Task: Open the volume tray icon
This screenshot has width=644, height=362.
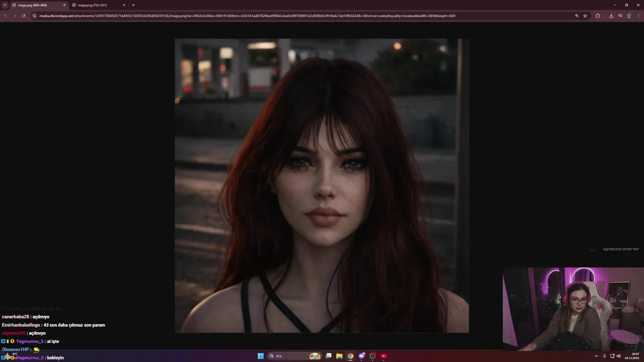Action: tap(618, 356)
